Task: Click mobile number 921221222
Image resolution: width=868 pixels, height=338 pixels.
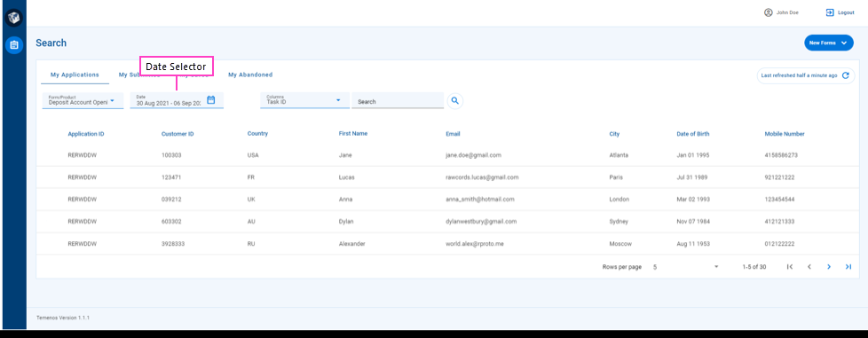Action: coord(780,177)
